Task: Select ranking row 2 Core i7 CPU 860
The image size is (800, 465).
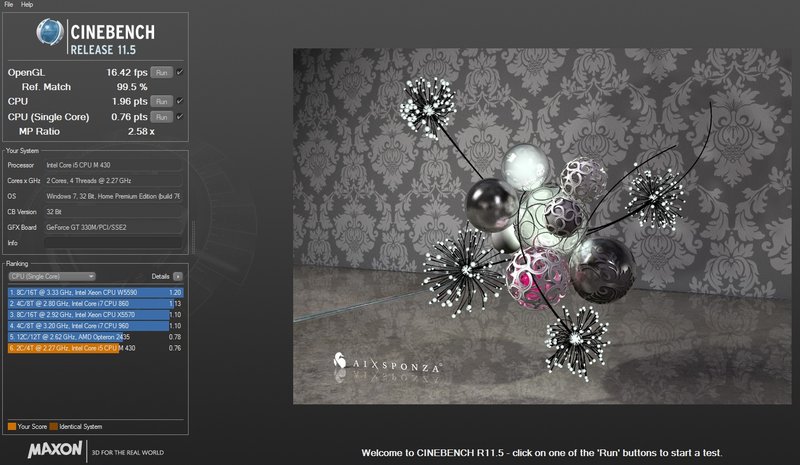Action: [95, 304]
